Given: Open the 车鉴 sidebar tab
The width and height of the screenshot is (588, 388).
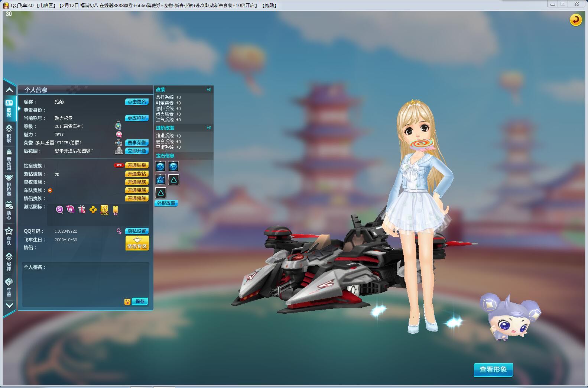Looking at the screenshot, I should pyautogui.click(x=9, y=287).
